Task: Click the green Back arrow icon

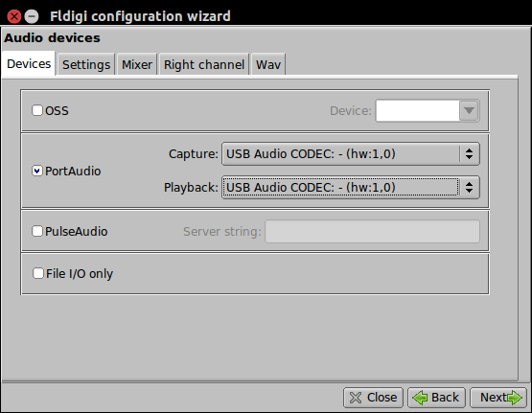Action: [420, 398]
